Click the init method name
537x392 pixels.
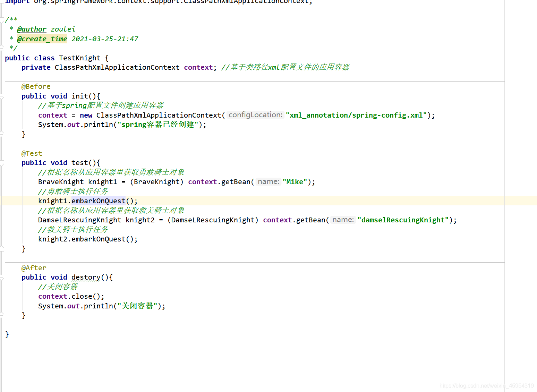[80, 96]
